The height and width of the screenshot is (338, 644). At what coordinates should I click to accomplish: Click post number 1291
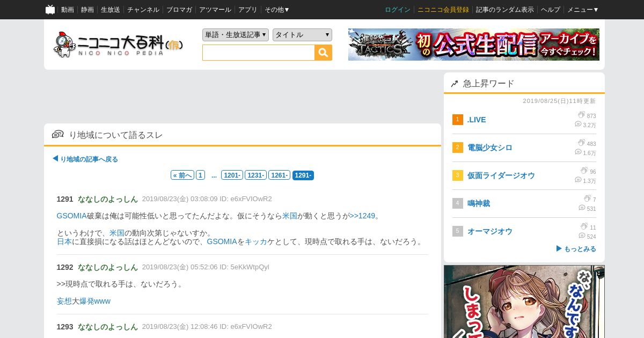point(65,199)
